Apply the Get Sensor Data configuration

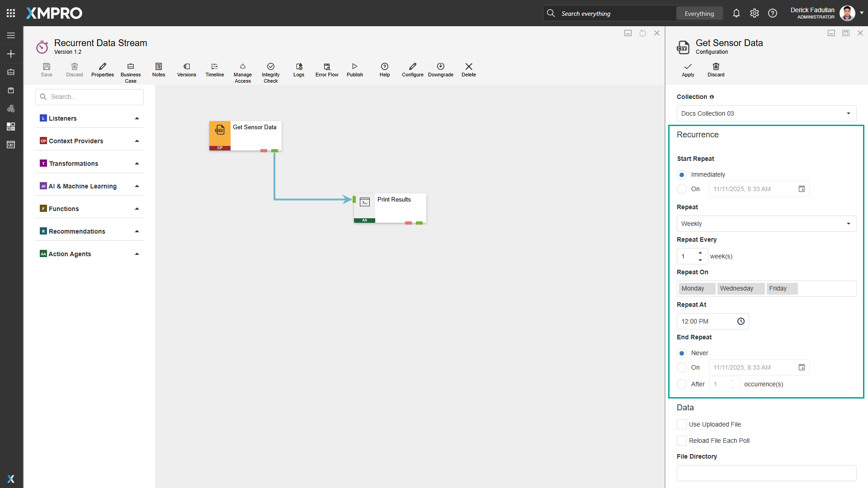click(x=688, y=70)
